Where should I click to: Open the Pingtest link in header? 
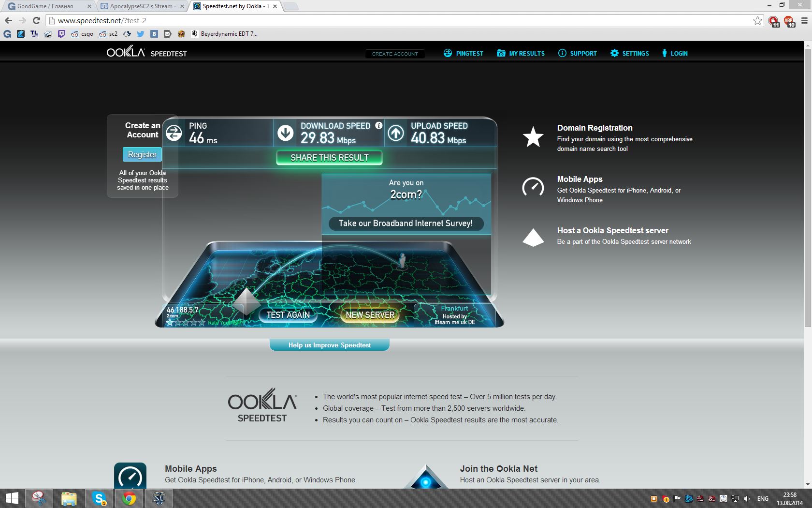[463, 53]
